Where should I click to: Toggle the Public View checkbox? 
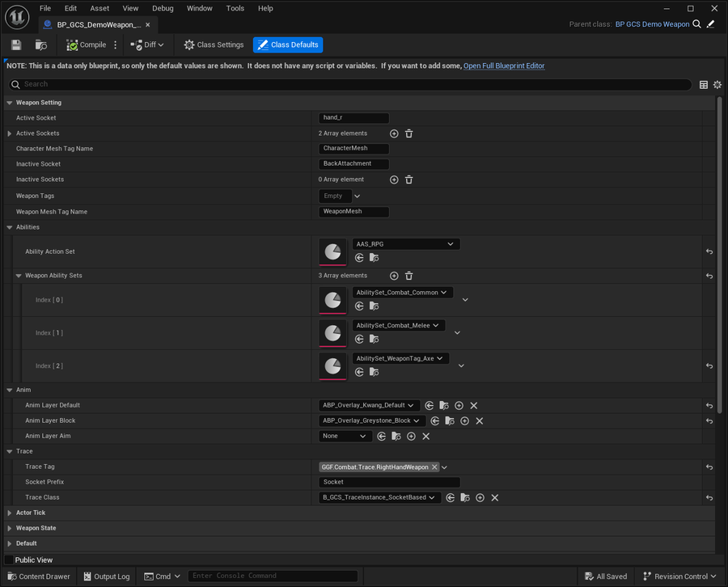point(9,560)
